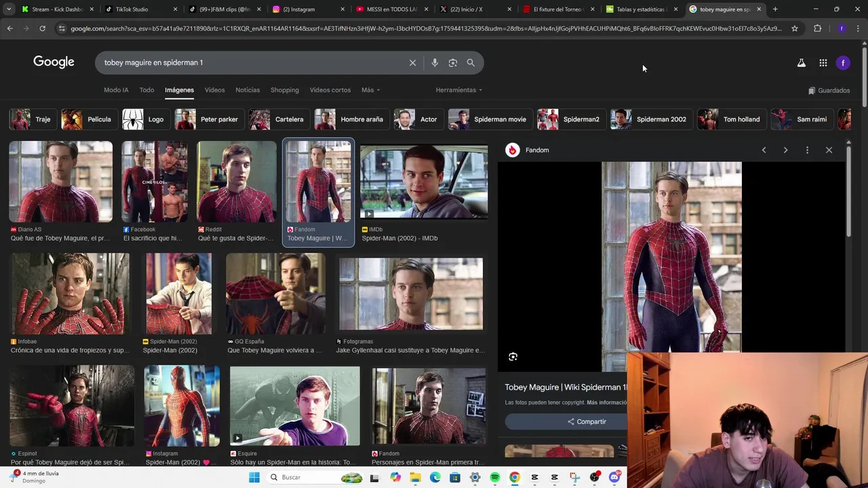Open Chrome menu three dots
This screenshot has width=868, height=488.
click(858, 28)
